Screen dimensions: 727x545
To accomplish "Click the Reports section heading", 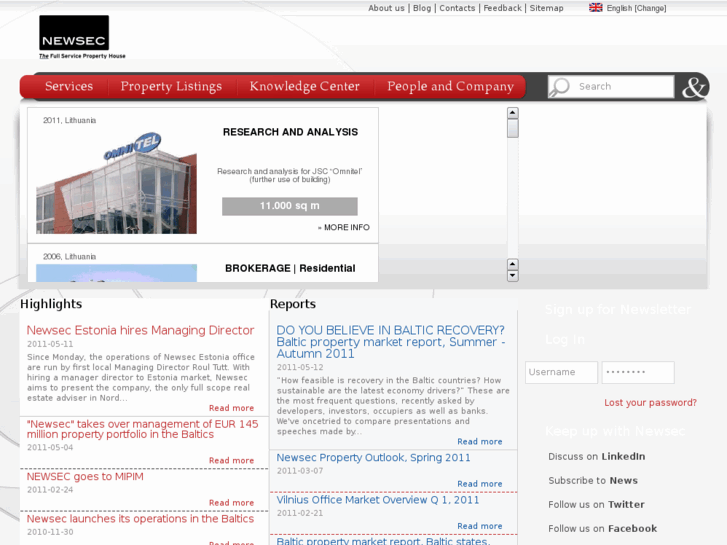I will [293, 304].
